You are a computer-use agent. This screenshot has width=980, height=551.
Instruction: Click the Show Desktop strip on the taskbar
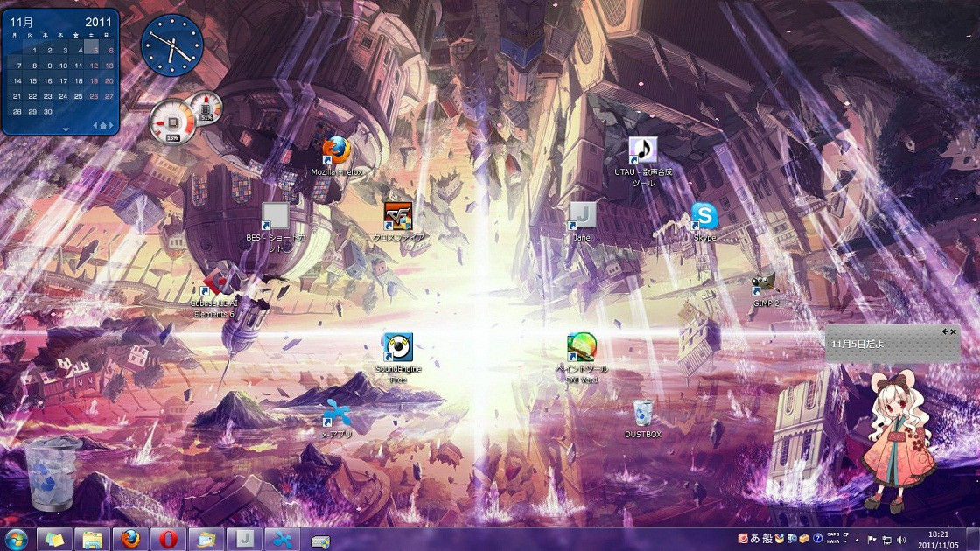coord(974,540)
